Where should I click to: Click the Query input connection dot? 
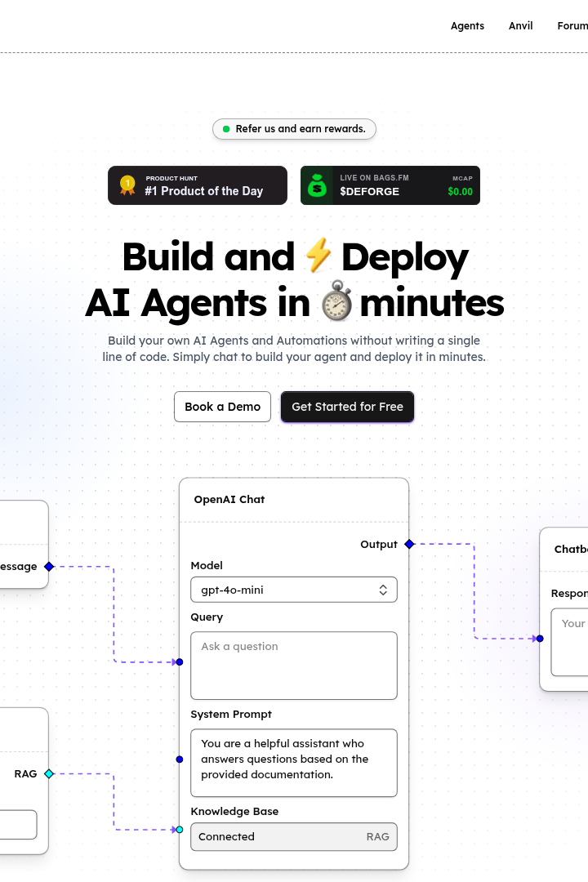[180, 662]
